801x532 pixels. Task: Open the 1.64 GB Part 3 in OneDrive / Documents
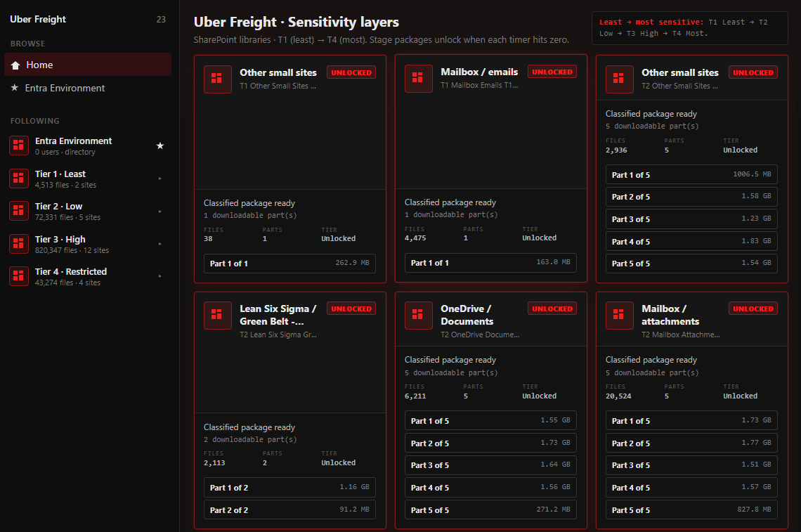coord(490,465)
